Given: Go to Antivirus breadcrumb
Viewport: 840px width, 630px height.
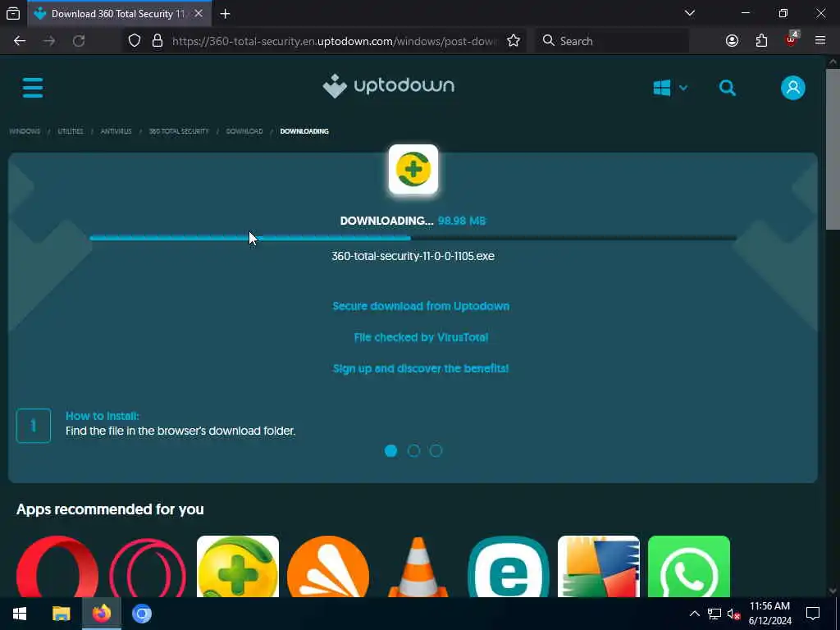Looking at the screenshot, I should (116, 131).
